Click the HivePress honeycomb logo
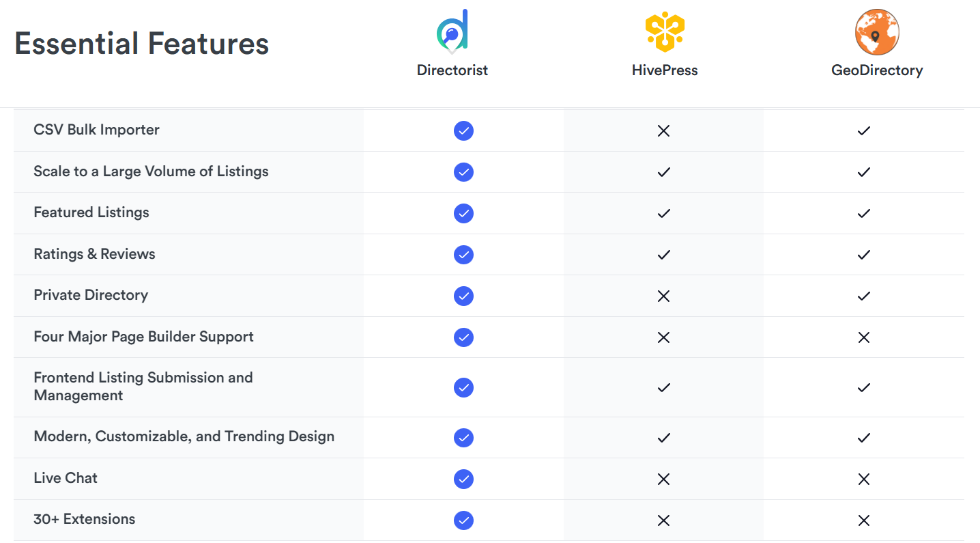 pos(664,32)
